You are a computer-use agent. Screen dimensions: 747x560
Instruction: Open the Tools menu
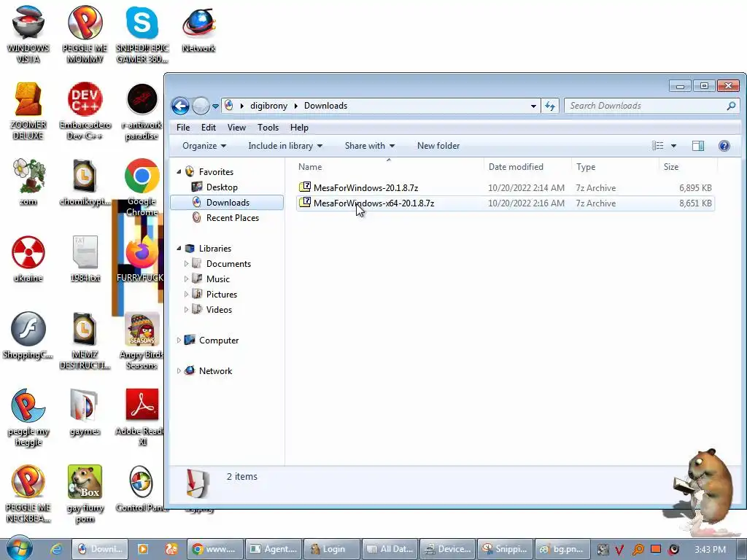[268, 128]
